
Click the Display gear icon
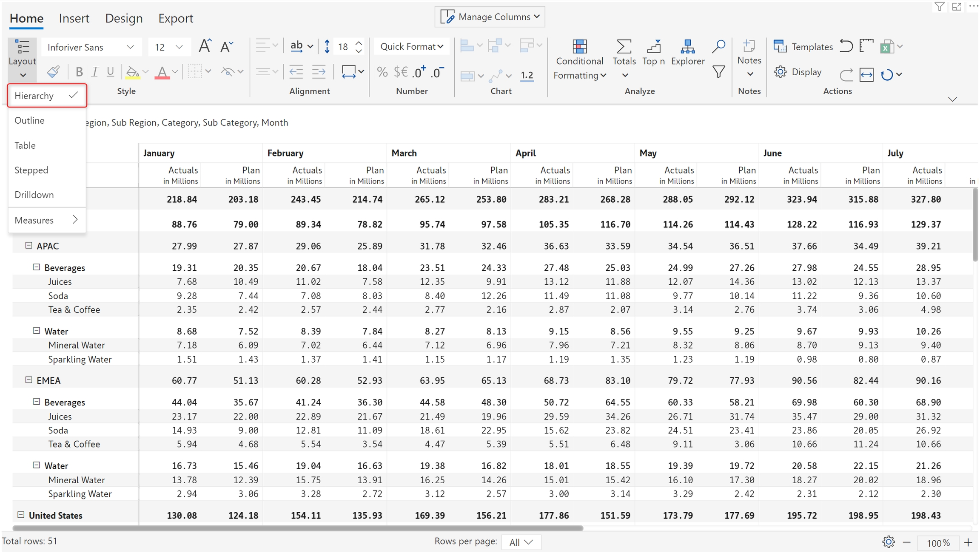[x=781, y=72]
